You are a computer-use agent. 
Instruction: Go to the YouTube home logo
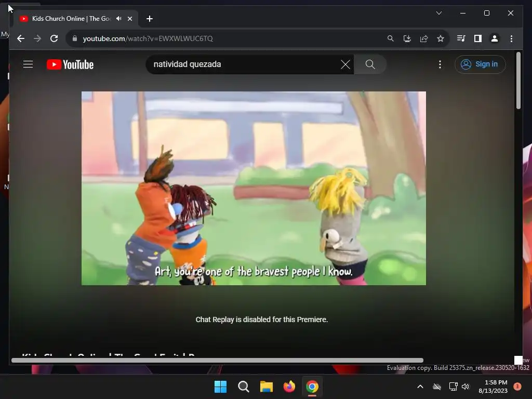70,64
